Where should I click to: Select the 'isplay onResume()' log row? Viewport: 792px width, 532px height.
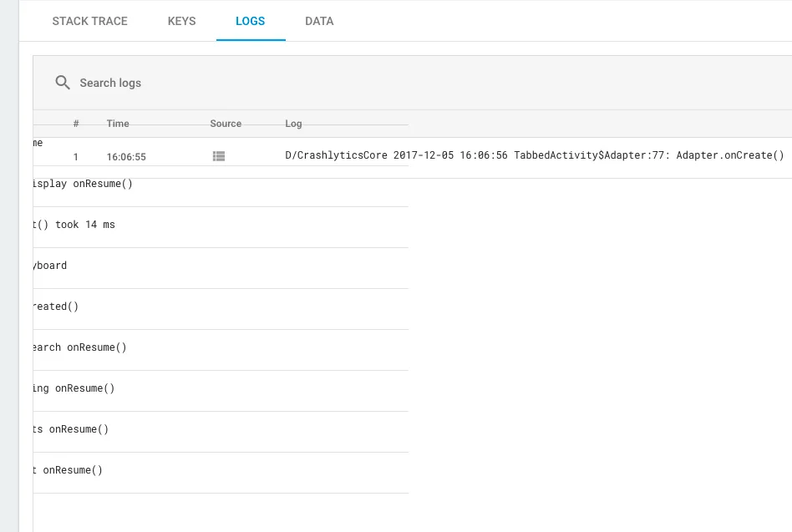221,186
